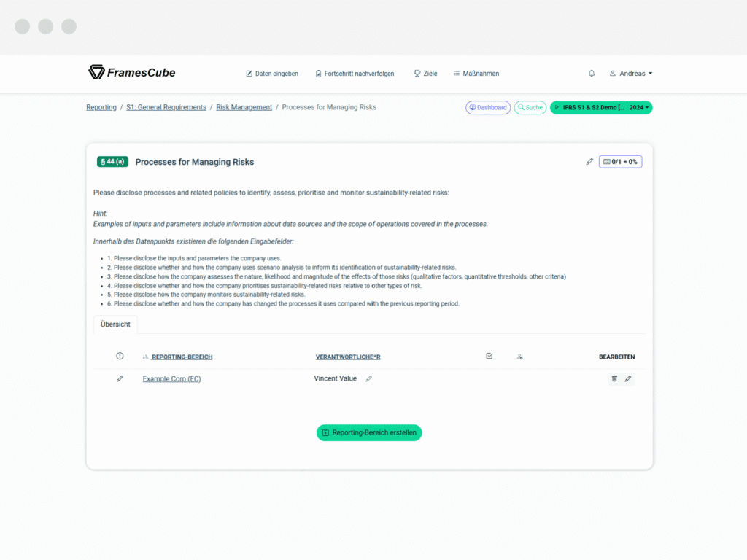Screen dimensions: 747x560
Task: Click the Dashboard pill button
Action: coord(488,108)
